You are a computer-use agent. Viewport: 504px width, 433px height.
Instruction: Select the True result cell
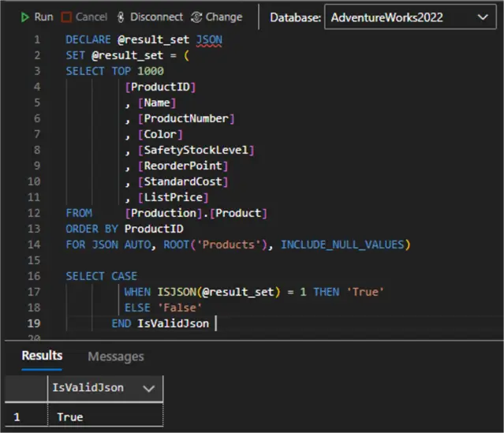[x=106, y=417]
